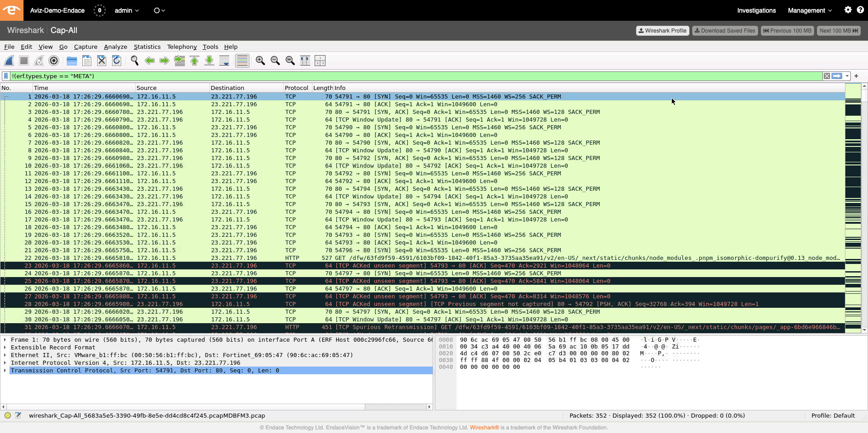Add a display filter button with plus
The image size is (868, 433).
856,76
